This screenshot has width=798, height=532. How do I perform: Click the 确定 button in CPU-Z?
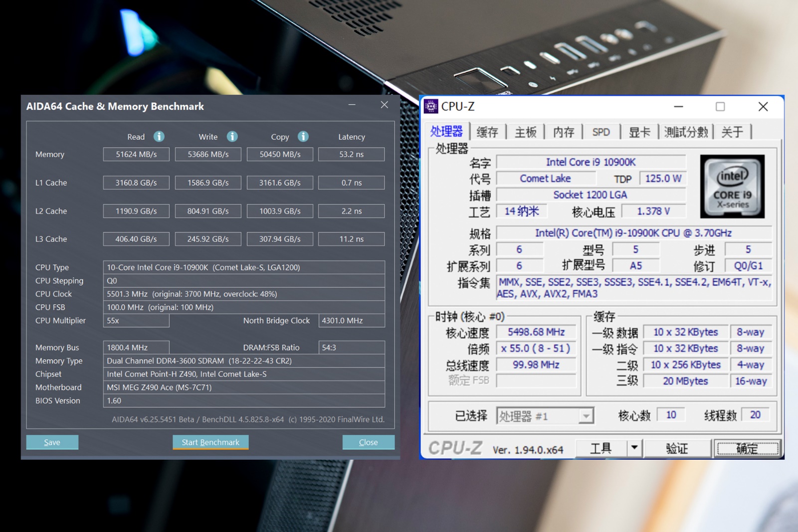click(x=747, y=448)
